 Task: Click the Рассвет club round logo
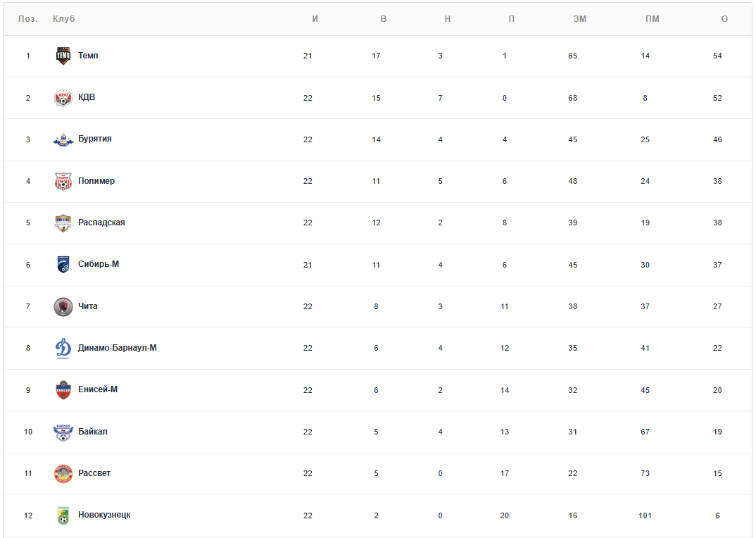(x=63, y=474)
